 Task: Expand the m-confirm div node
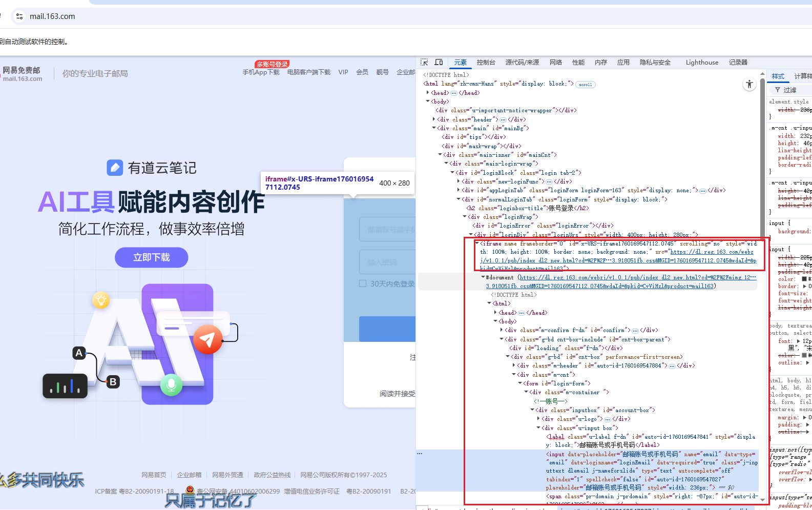[x=502, y=330]
